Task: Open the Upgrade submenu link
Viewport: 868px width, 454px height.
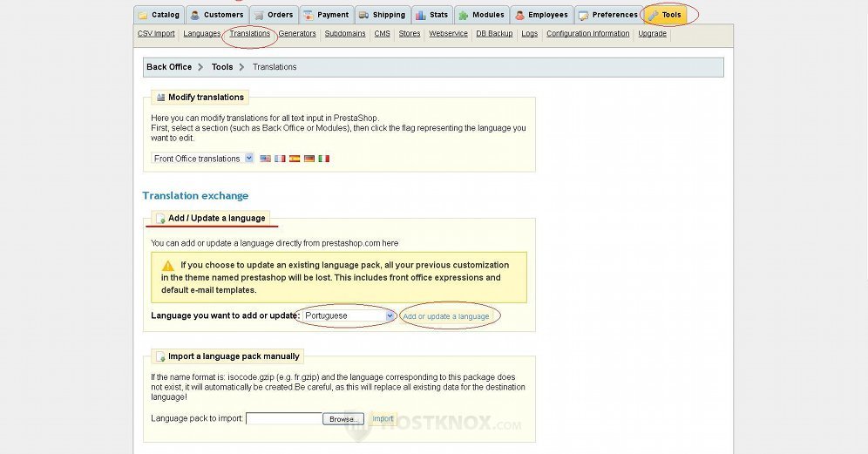Action: [x=652, y=34]
